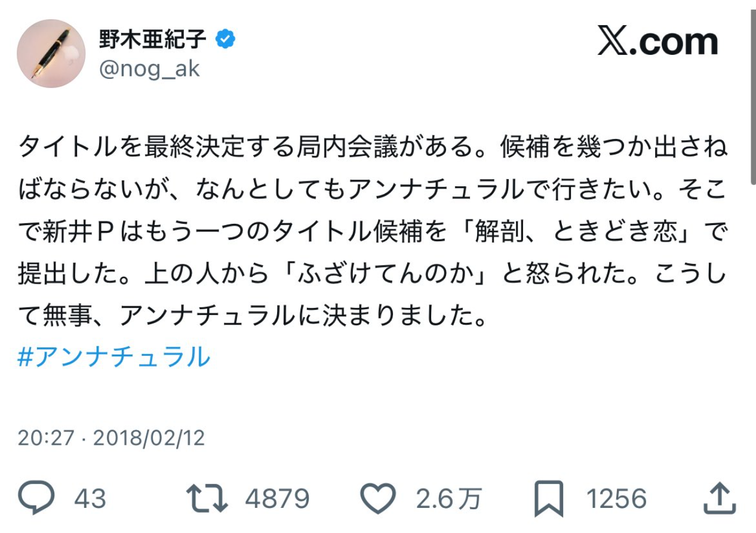This screenshot has height=533, width=756.
Task: View the 43 replies count
Action: point(90,499)
